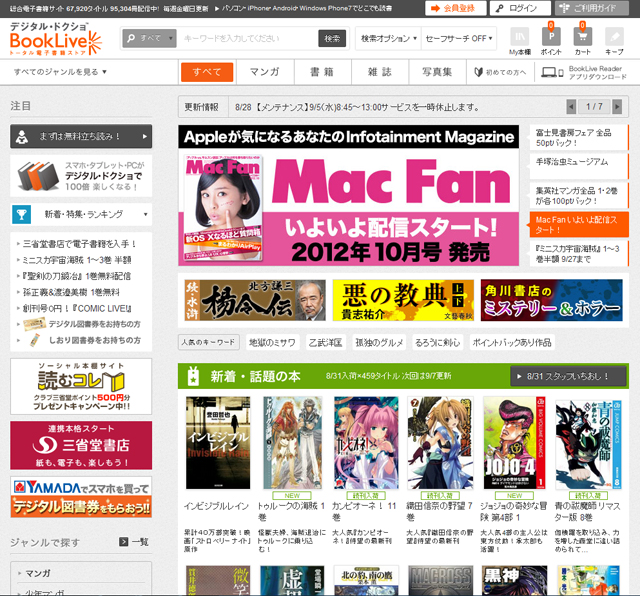Open 孫正義&渡邉美樹 1巻無料 link

tap(71, 292)
